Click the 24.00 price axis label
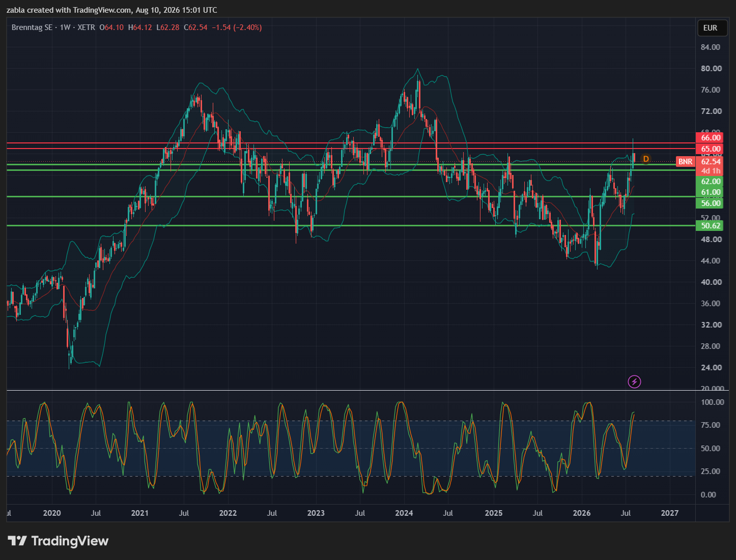The image size is (736, 560). tap(711, 368)
